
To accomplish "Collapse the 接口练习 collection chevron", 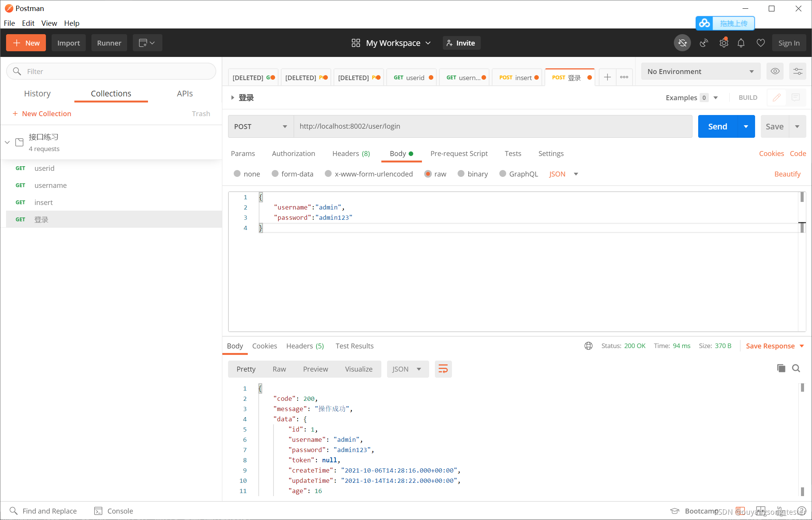I will (x=7, y=142).
